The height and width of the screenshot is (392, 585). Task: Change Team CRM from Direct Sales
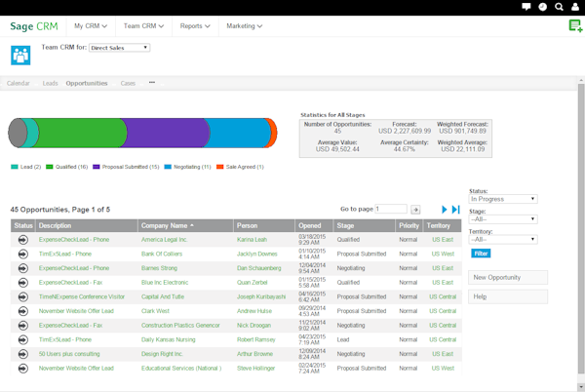(121, 47)
